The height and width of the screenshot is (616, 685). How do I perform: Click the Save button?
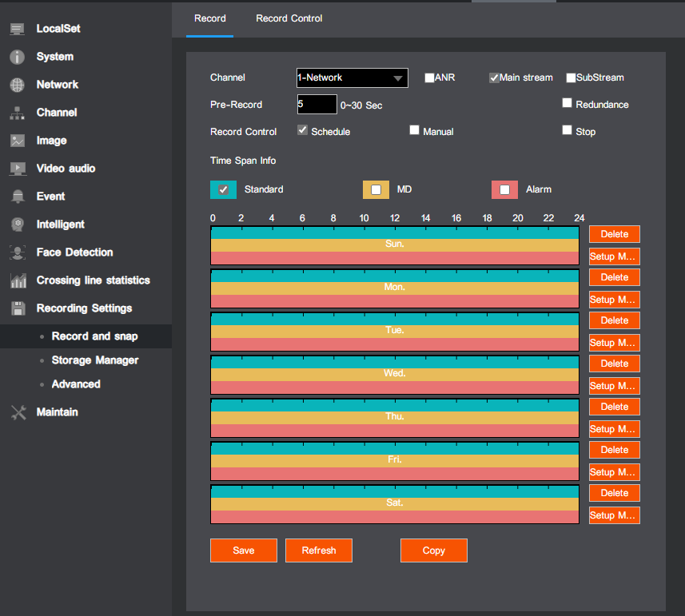tap(243, 550)
